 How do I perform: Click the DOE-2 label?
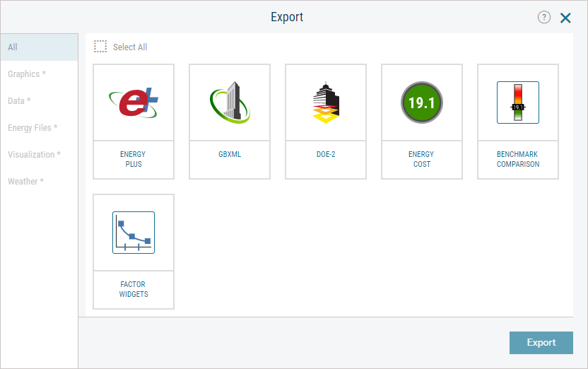[326, 155]
